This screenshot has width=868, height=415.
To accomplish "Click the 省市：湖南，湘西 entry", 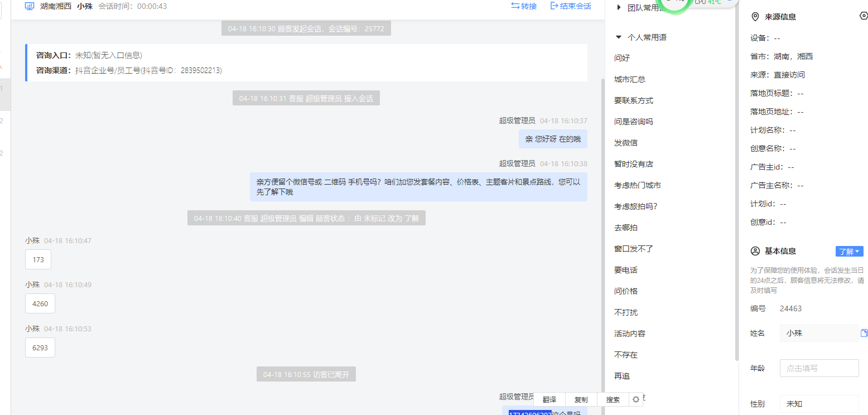I will (782, 56).
